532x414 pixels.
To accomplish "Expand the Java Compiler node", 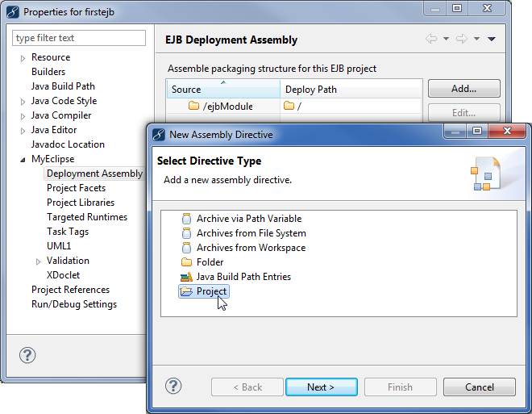I will (23, 116).
